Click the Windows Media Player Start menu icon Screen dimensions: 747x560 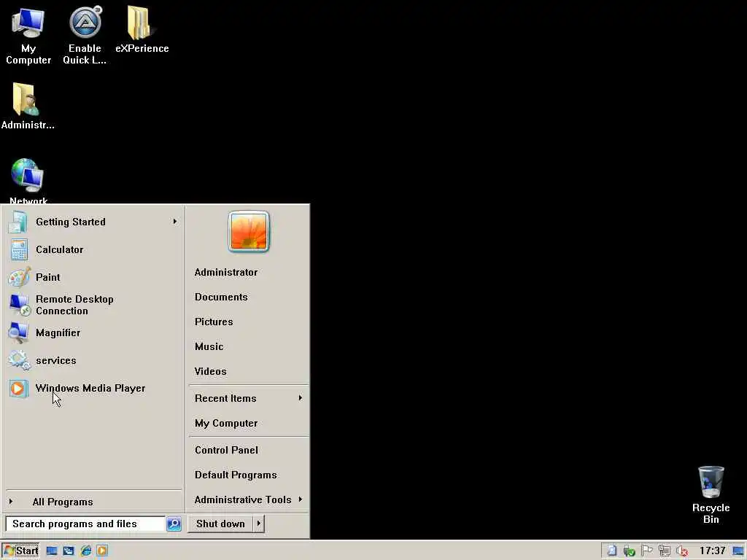point(18,389)
